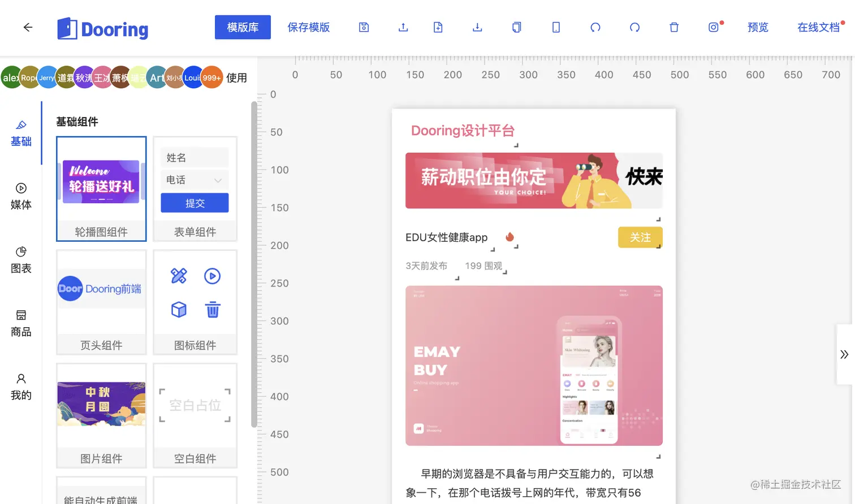Viewport: 855px width, 504px height.
Task: Click the undo arrow icon
Action: pyautogui.click(x=595, y=27)
